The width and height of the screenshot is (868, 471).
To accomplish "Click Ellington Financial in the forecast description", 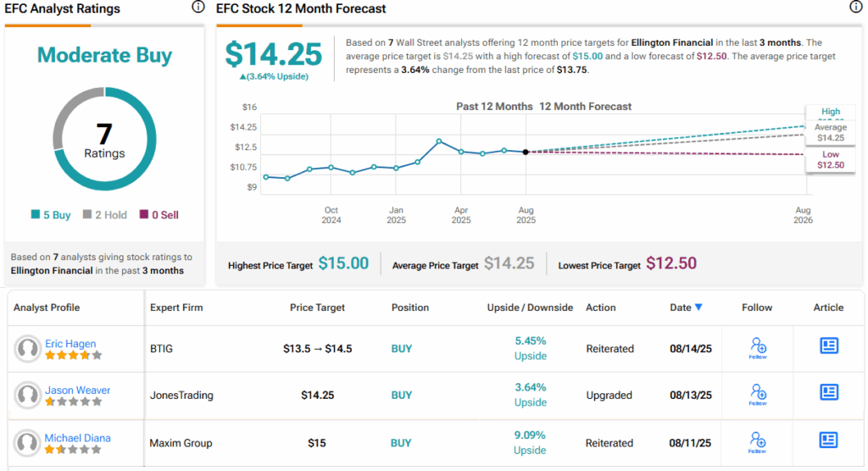I will coord(672,42).
